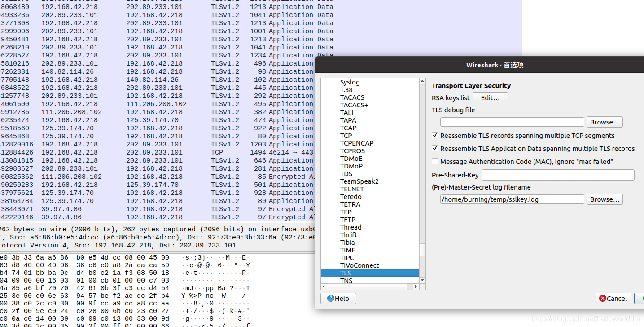Select packet row with destination 140.82.114.26
Viewport: 644px width, 327px height.
158,80
